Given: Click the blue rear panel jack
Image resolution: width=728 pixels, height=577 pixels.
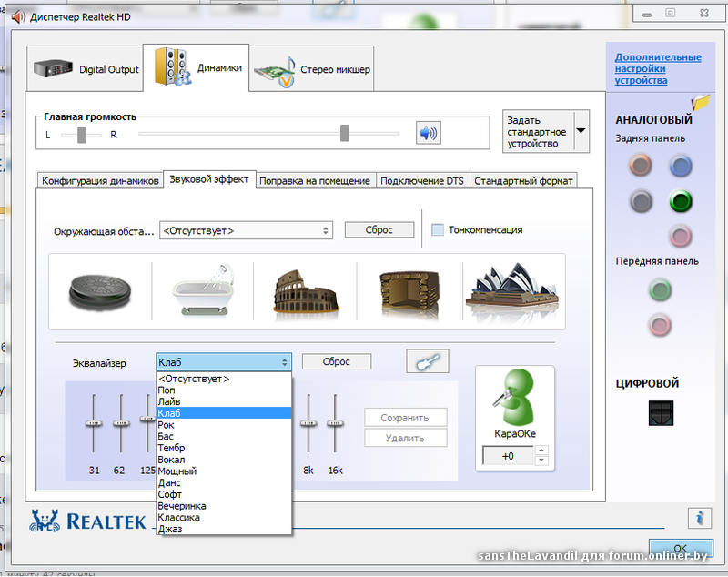Looking at the screenshot, I should [x=681, y=167].
